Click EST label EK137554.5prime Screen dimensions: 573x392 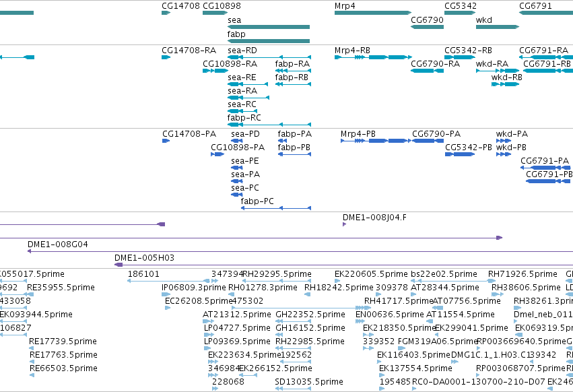[x=415, y=368]
